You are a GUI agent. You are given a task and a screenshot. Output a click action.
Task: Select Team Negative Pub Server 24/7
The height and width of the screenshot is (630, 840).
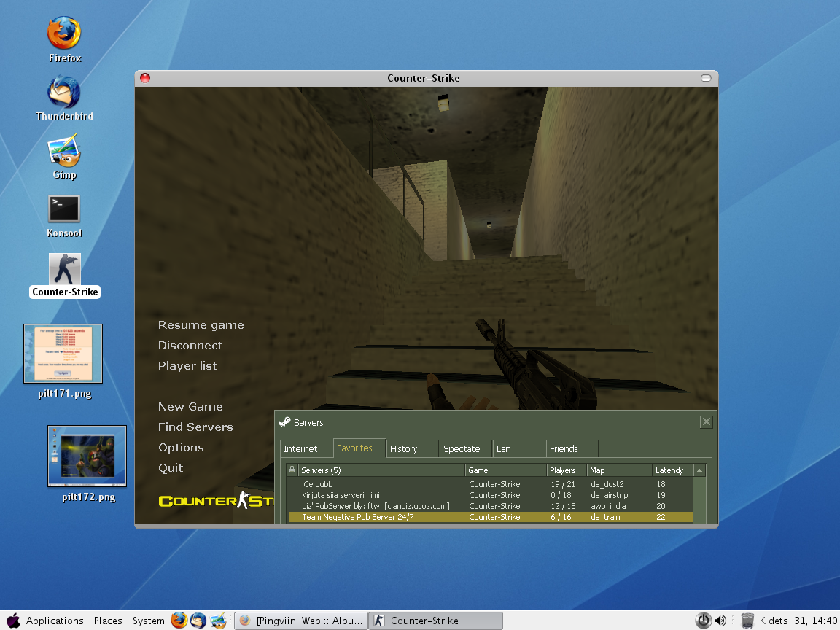[x=491, y=517]
